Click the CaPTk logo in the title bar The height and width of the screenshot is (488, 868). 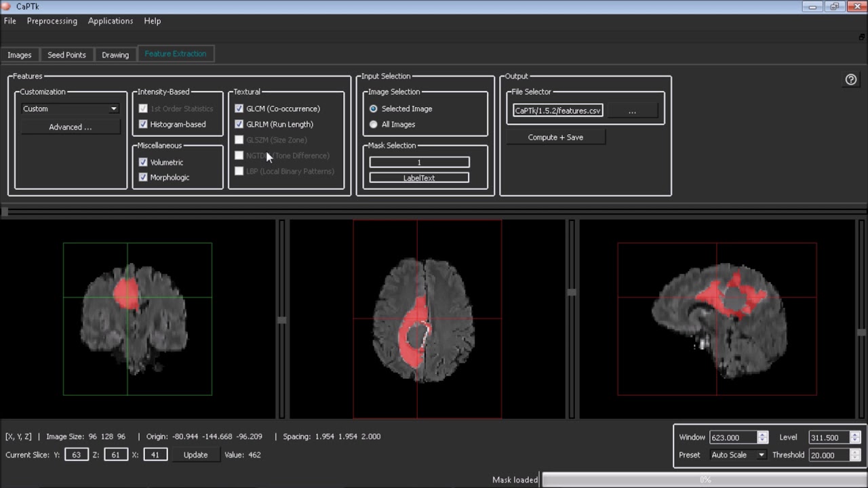point(7,7)
